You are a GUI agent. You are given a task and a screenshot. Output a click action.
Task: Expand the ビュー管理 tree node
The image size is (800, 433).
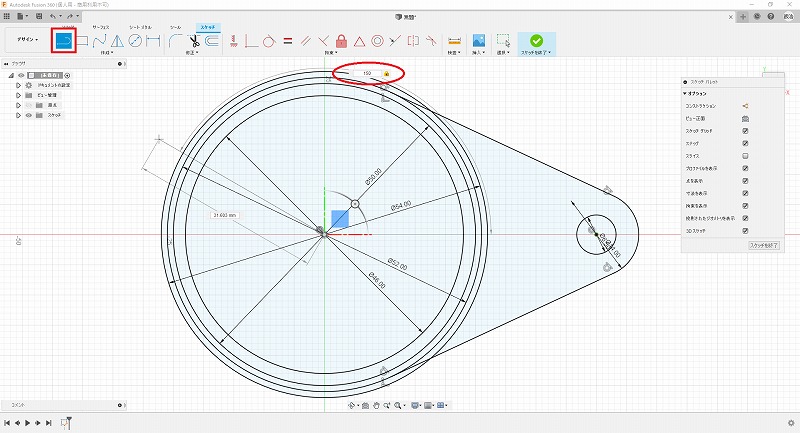pyautogui.click(x=17, y=95)
